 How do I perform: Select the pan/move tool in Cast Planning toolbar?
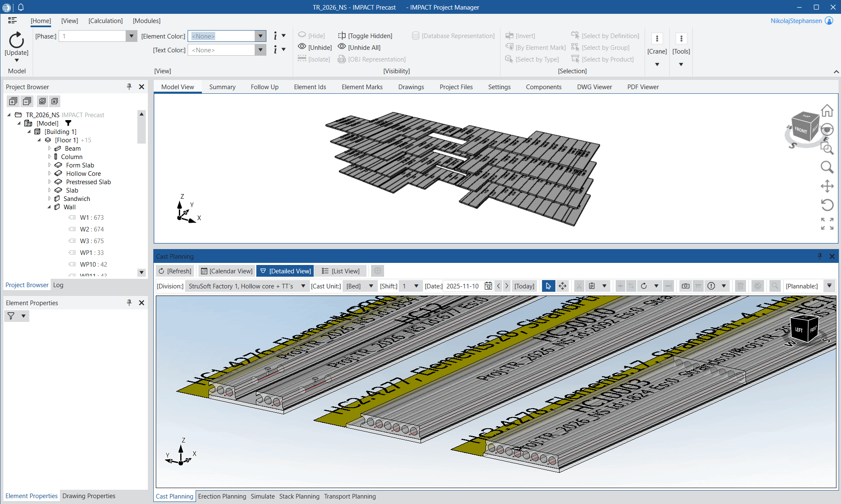562,286
